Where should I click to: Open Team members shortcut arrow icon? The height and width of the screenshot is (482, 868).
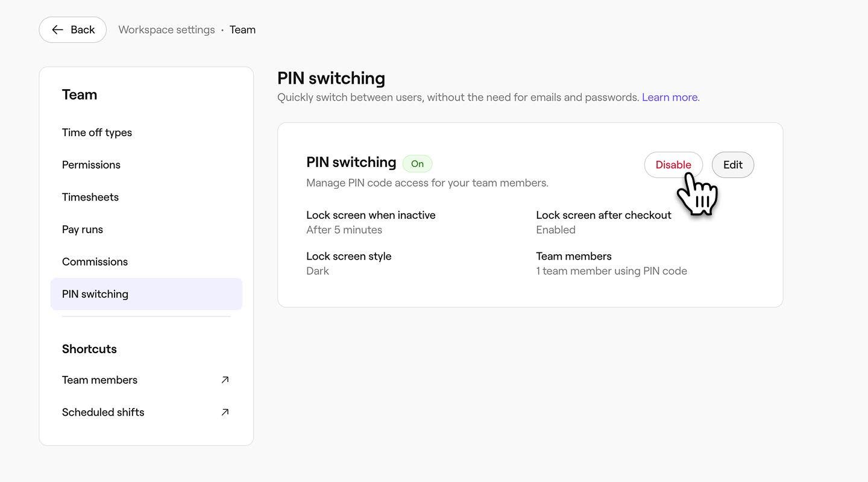[225, 380]
